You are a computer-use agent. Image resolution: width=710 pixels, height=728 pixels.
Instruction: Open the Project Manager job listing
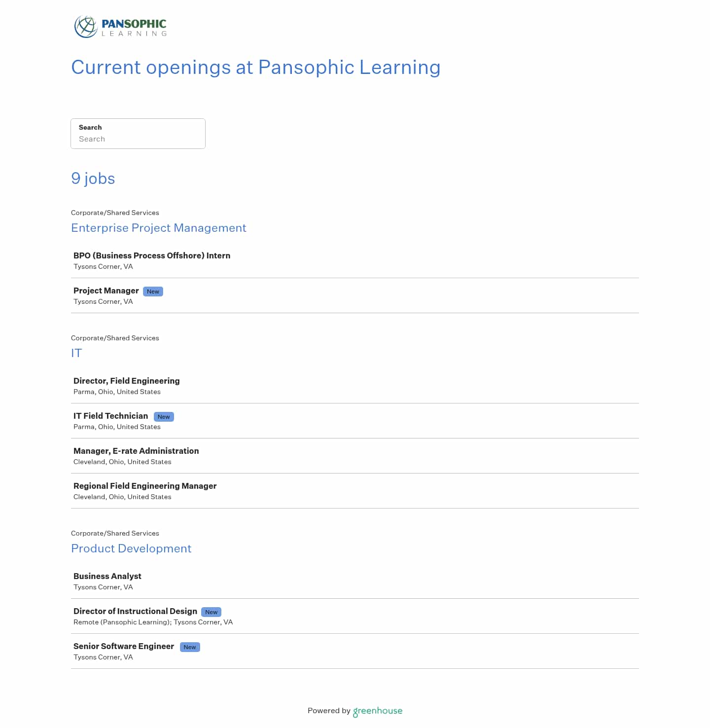[106, 291]
